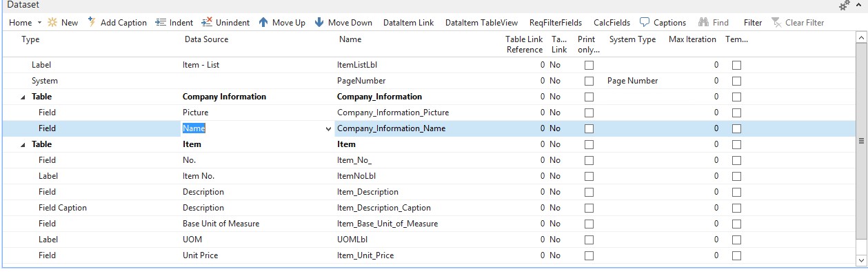Click the Name column header

[x=350, y=40]
